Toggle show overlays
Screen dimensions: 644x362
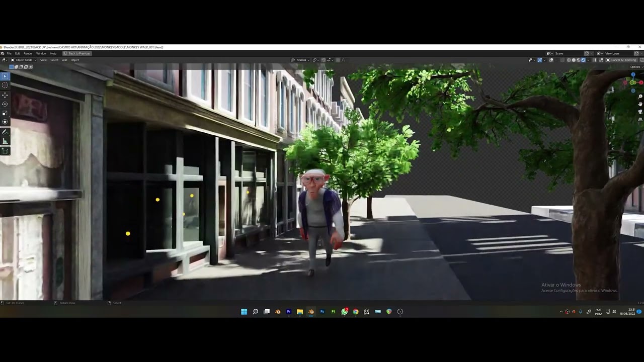coord(551,60)
